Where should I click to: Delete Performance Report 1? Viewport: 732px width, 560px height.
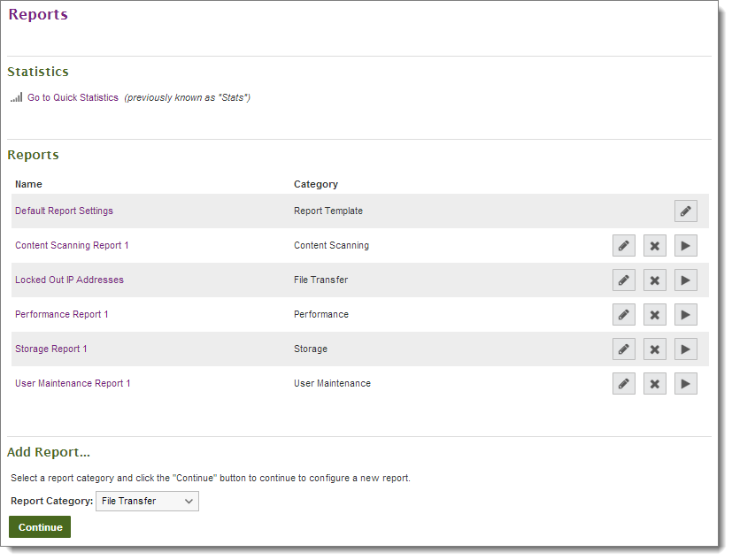pyautogui.click(x=654, y=315)
